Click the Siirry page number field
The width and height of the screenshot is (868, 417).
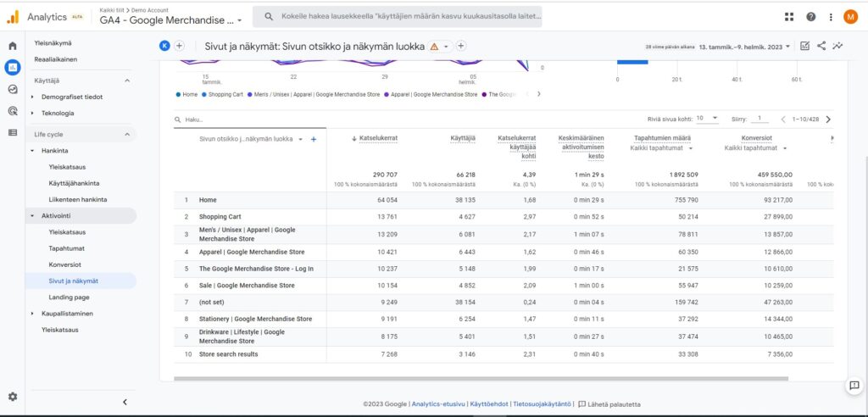(x=759, y=119)
